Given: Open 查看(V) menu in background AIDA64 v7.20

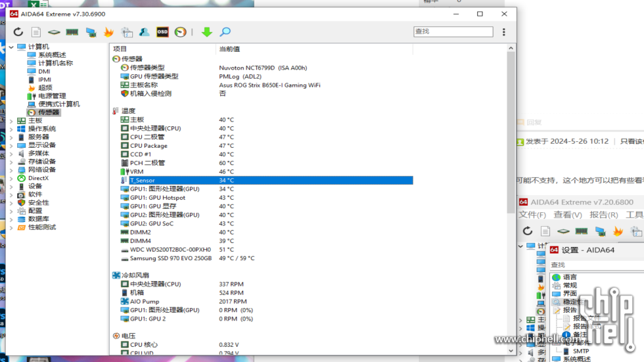Looking at the screenshot, I should [568, 215].
